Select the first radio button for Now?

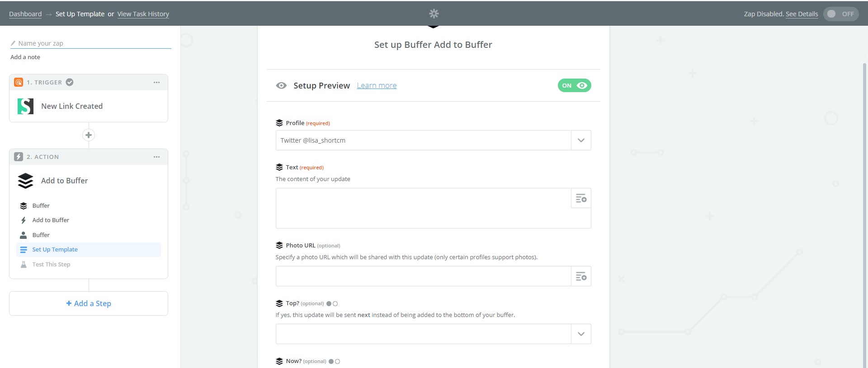(x=330, y=361)
